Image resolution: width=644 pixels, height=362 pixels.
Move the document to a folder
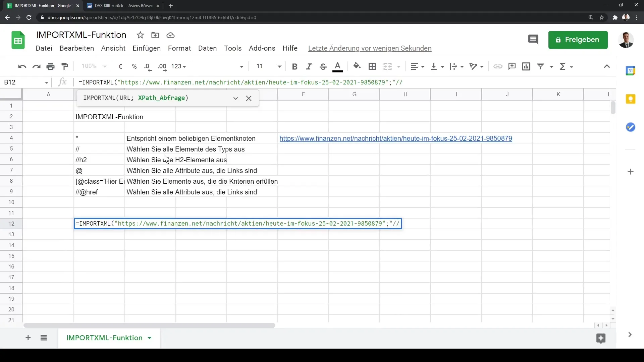[155, 35]
